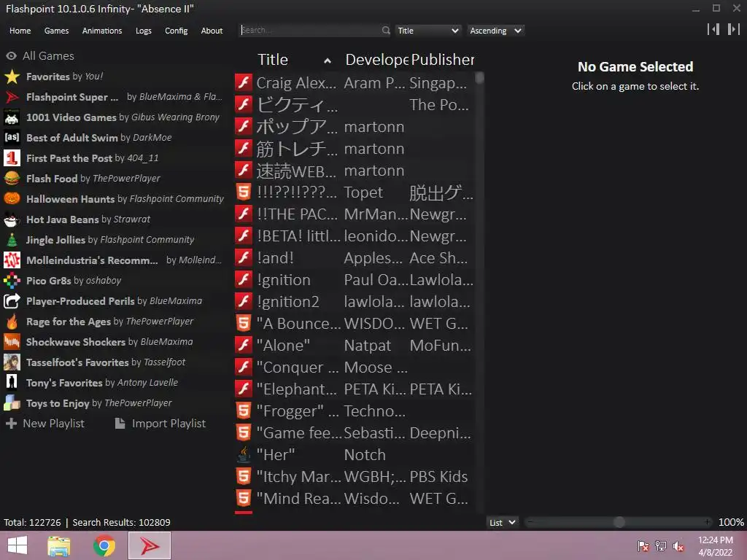Viewport: 747px width, 560px height.
Task: Click the Tony's Favorites silhouette icon
Action: [x=12, y=383]
